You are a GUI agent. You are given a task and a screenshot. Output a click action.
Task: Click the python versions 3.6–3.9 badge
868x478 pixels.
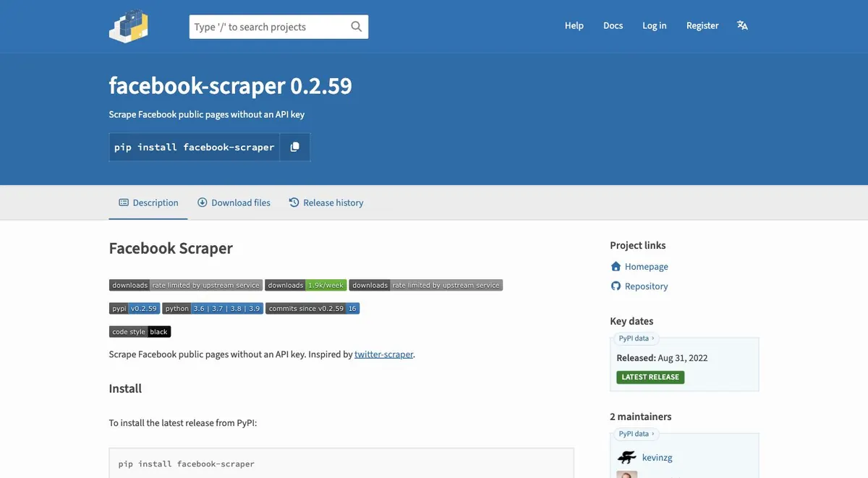pos(213,308)
